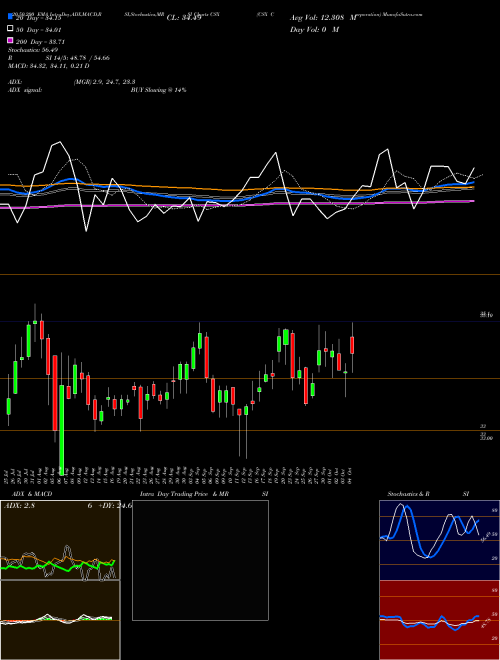Click the 'BUY Slowing @ 14%' ADX signal
This screenshot has height=660, width=500.
click(x=159, y=90)
